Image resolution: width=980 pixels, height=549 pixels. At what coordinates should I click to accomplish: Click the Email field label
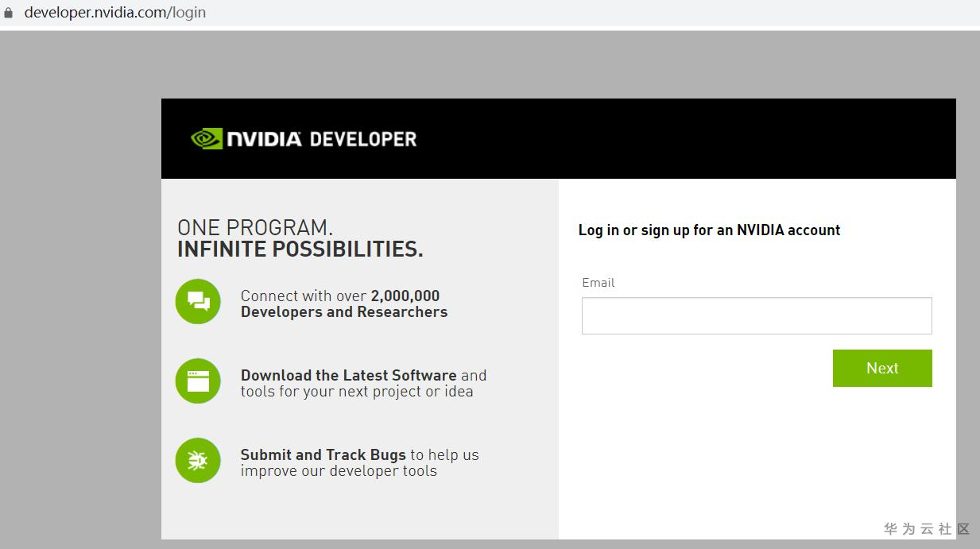click(598, 283)
